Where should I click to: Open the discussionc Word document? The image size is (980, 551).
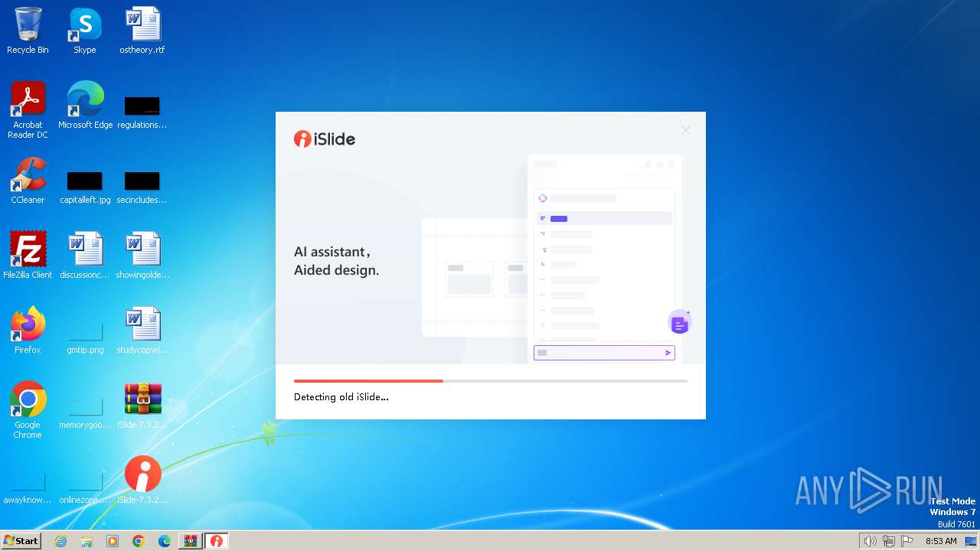85,256
